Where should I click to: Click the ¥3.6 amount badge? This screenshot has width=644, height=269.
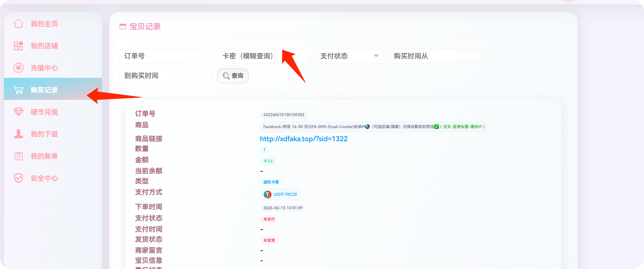[x=268, y=161]
